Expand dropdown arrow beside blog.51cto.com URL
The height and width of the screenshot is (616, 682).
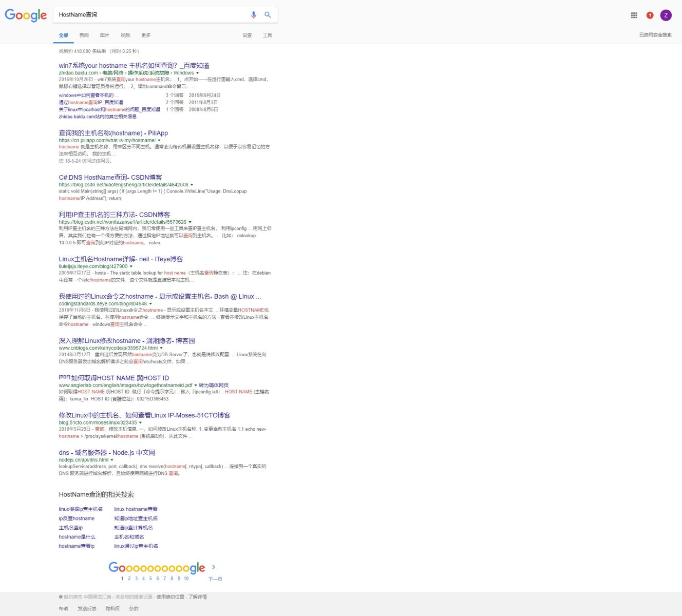[140, 423]
